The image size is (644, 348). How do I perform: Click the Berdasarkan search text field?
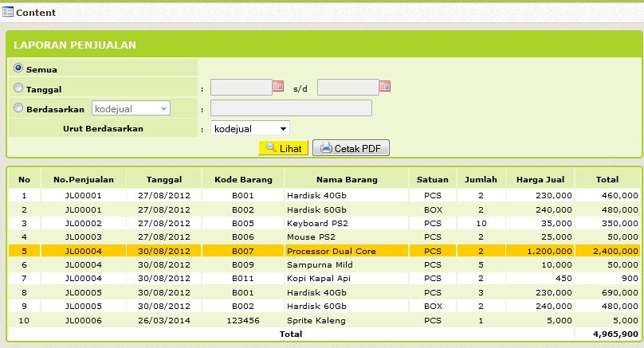pos(291,108)
